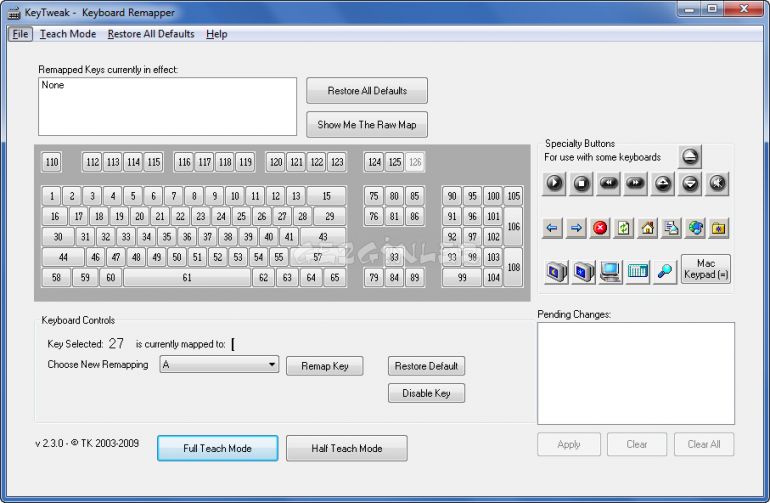Click the browser home house button

click(x=648, y=228)
